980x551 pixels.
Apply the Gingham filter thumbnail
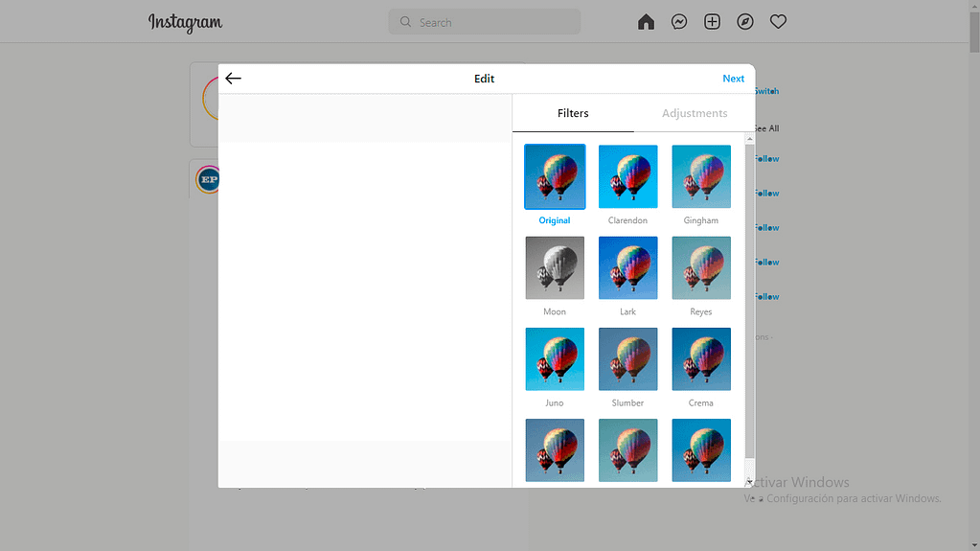[x=701, y=176]
